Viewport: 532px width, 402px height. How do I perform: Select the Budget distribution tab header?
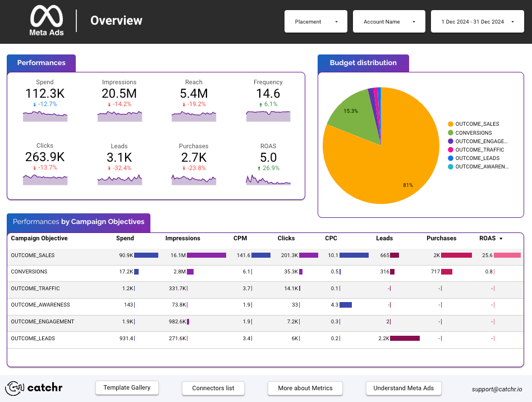363,63
